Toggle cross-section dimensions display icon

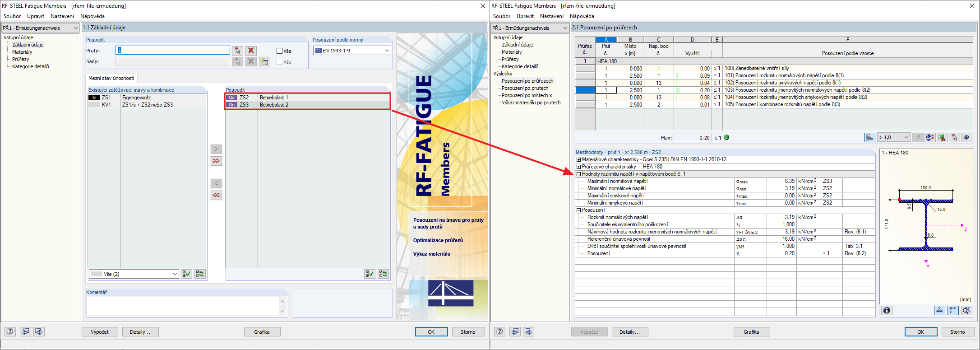pos(939,310)
